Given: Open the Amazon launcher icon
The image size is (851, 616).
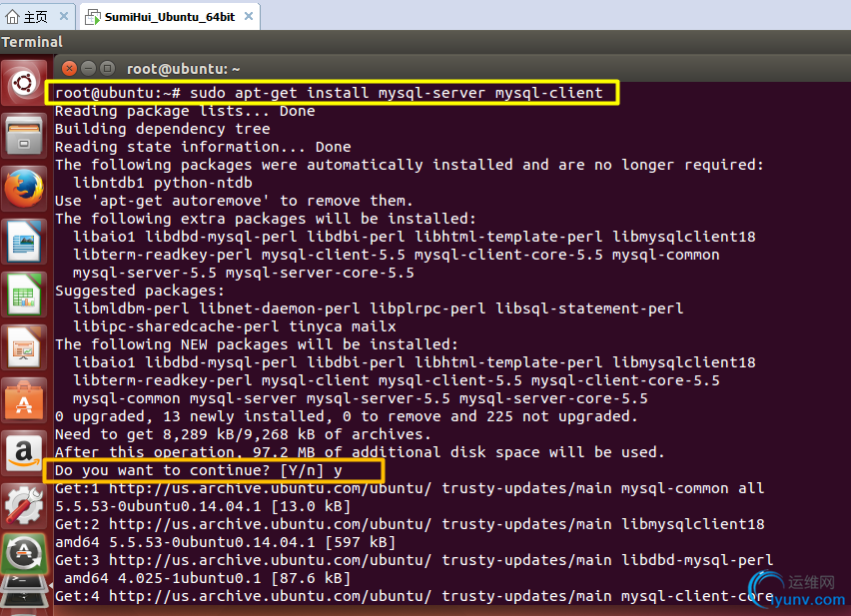Looking at the screenshot, I should tap(24, 453).
